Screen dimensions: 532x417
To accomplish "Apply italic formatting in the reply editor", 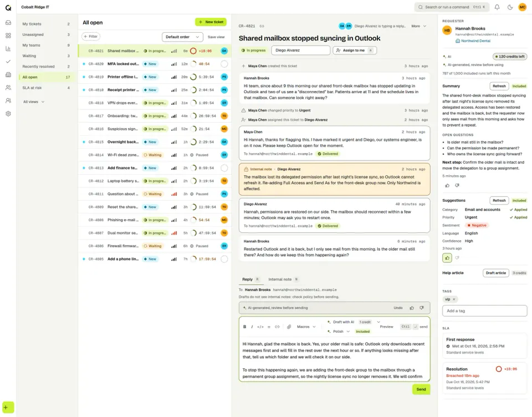I will point(252,327).
